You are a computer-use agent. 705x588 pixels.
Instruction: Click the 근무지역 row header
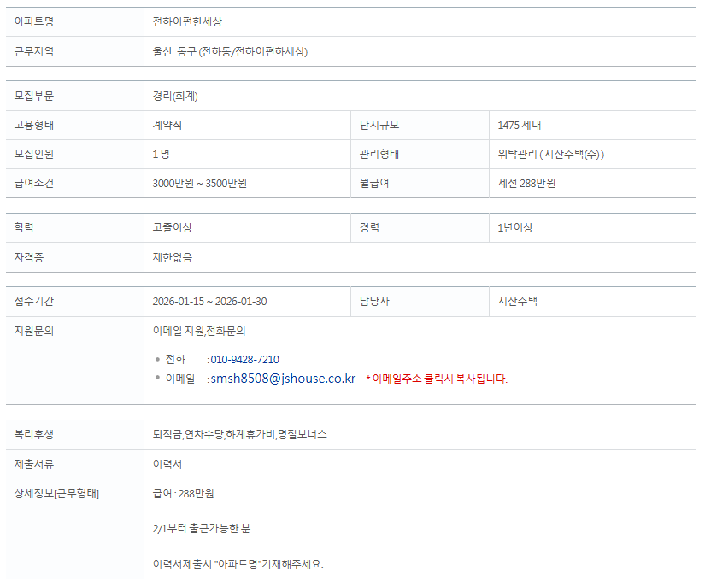click(33, 51)
